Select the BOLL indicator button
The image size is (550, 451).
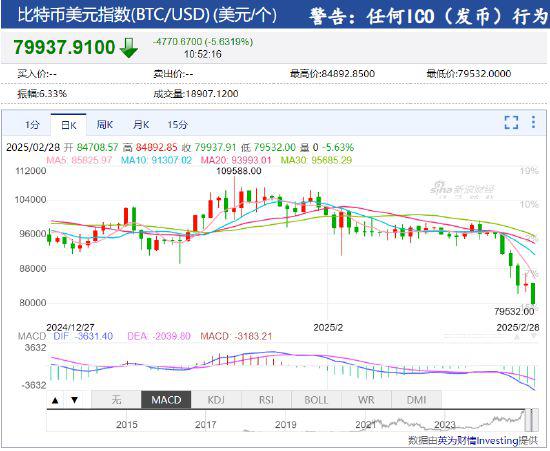[316, 400]
